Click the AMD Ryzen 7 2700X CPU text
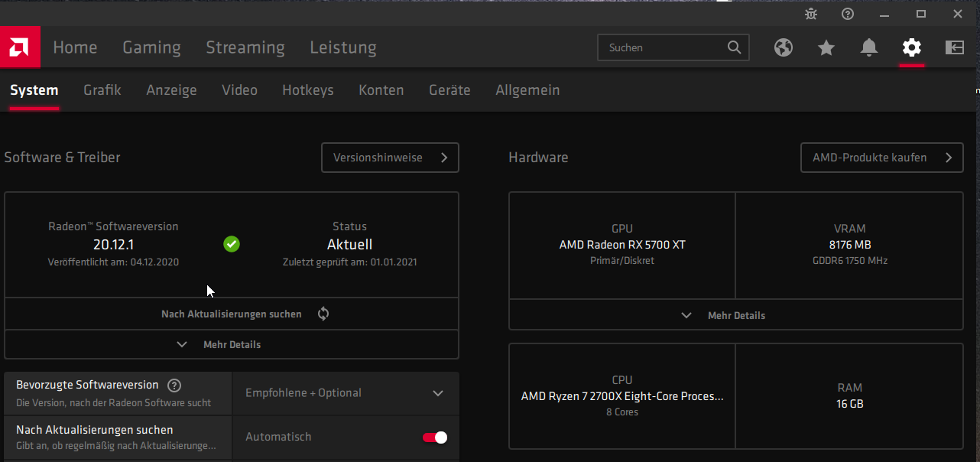The image size is (980, 462). click(622, 396)
